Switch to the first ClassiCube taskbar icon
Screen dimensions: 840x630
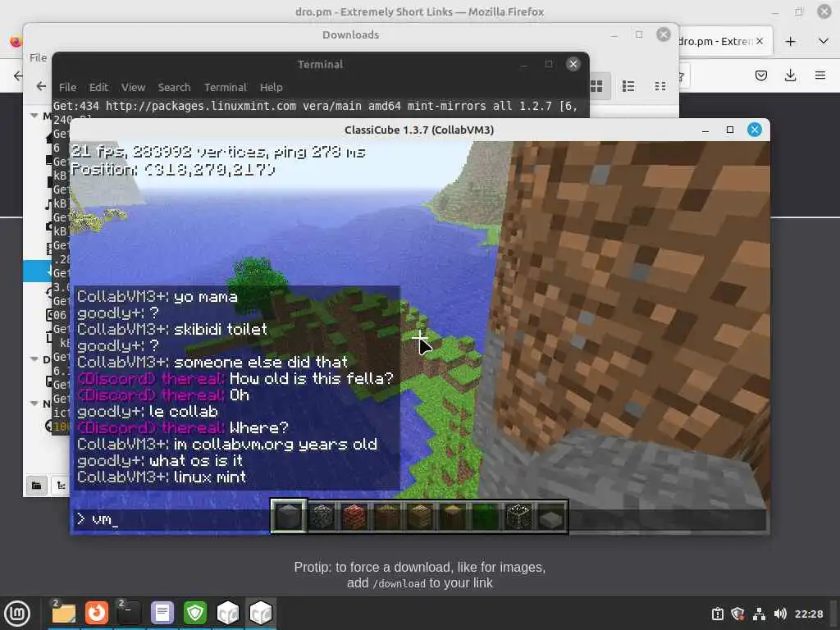pos(228,613)
